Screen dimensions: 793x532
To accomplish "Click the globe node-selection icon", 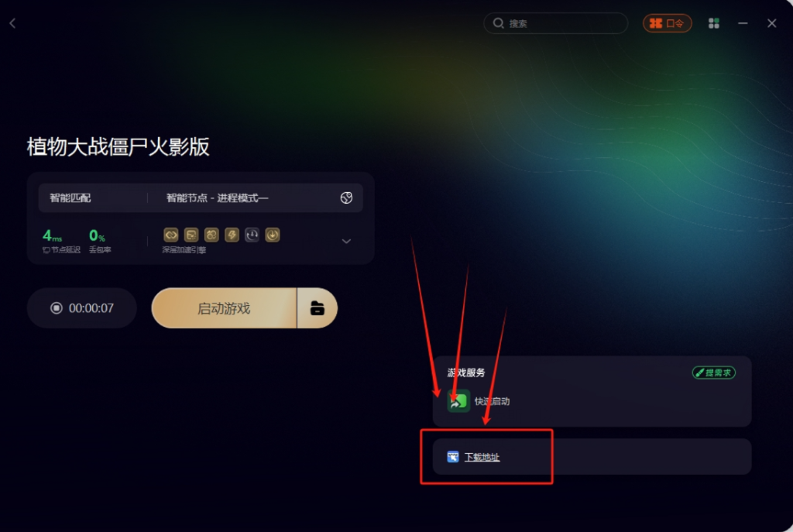I will (346, 197).
